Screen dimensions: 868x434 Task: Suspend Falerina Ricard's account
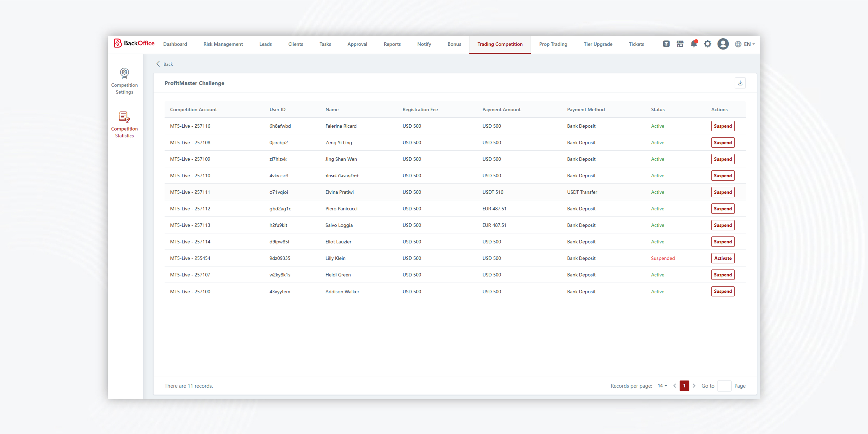coord(723,126)
